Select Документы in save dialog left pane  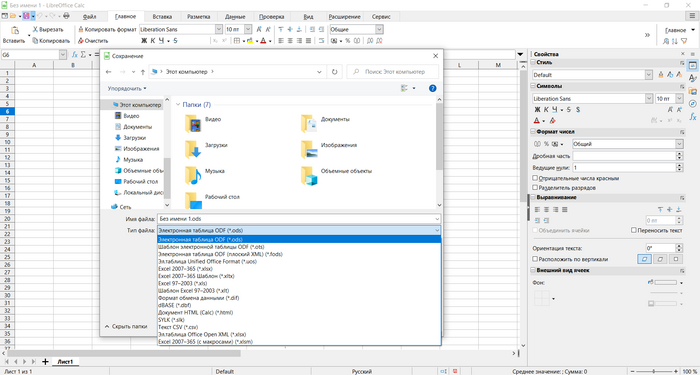click(x=138, y=127)
